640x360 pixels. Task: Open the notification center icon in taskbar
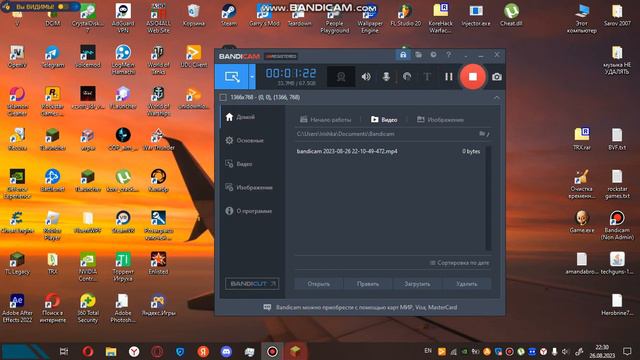click(x=627, y=351)
